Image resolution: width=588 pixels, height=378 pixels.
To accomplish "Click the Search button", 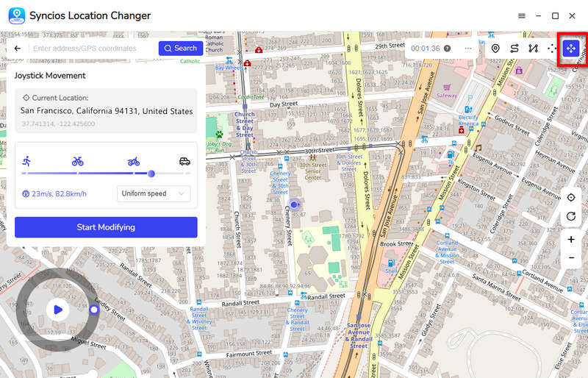I will [181, 49].
